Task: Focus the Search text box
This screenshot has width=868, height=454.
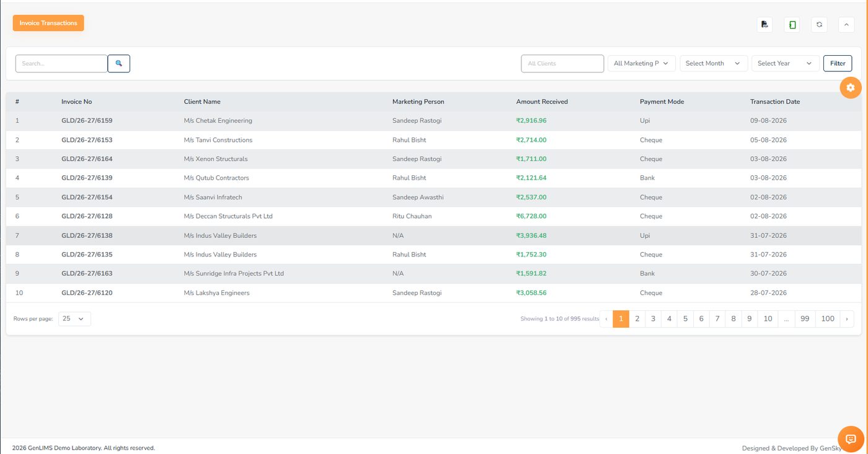Action: coord(61,64)
